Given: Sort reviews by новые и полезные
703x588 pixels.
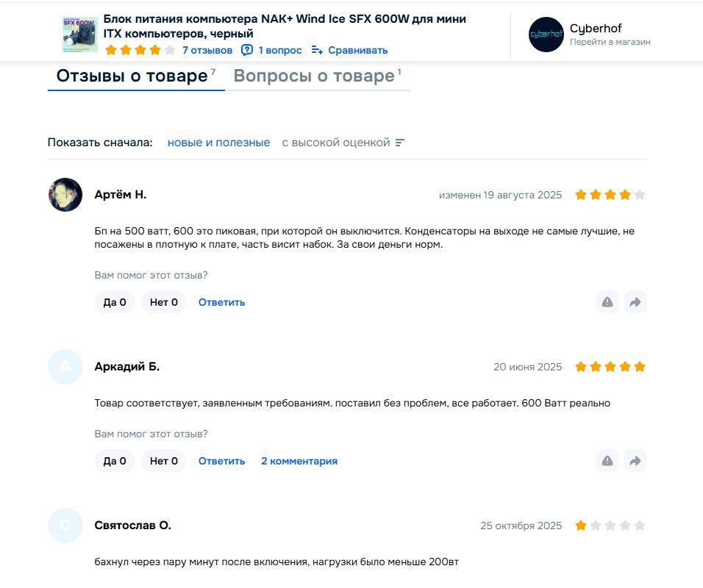Looking at the screenshot, I should coord(218,143).
